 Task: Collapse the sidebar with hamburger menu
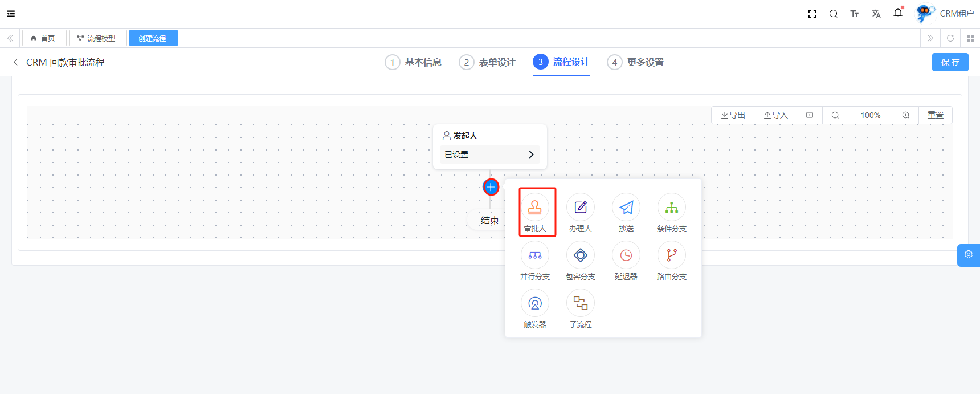(11, 14)
